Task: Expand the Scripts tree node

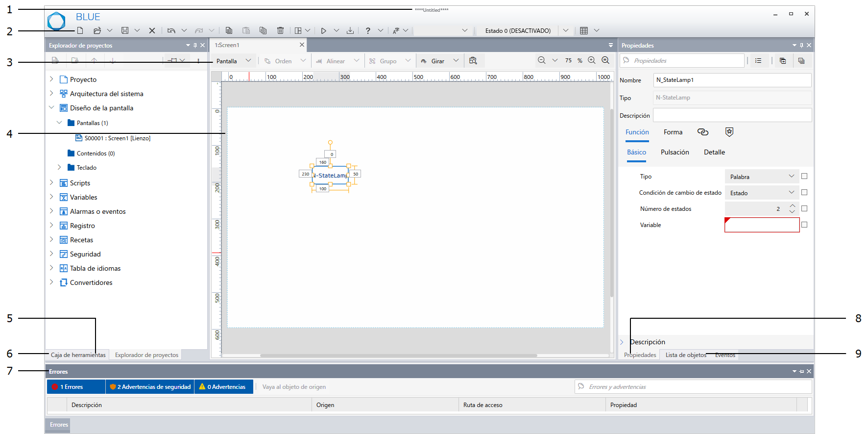Action: click(51, 182)
